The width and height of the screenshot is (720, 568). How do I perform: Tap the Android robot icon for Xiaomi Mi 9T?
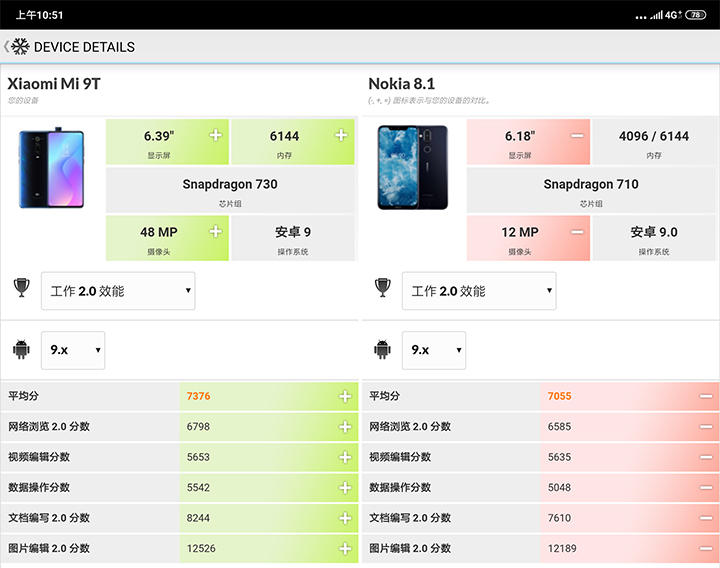(21, 349)
